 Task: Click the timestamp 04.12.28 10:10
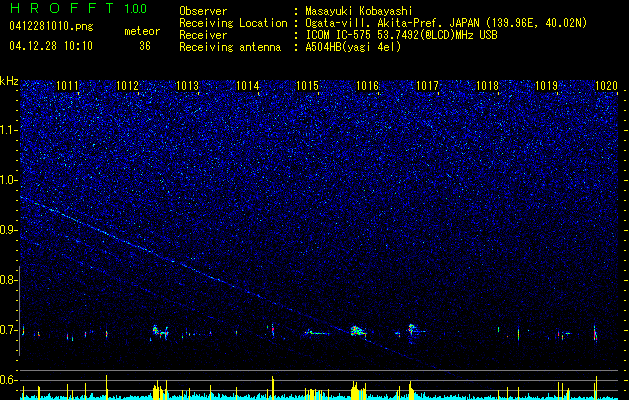51,46
